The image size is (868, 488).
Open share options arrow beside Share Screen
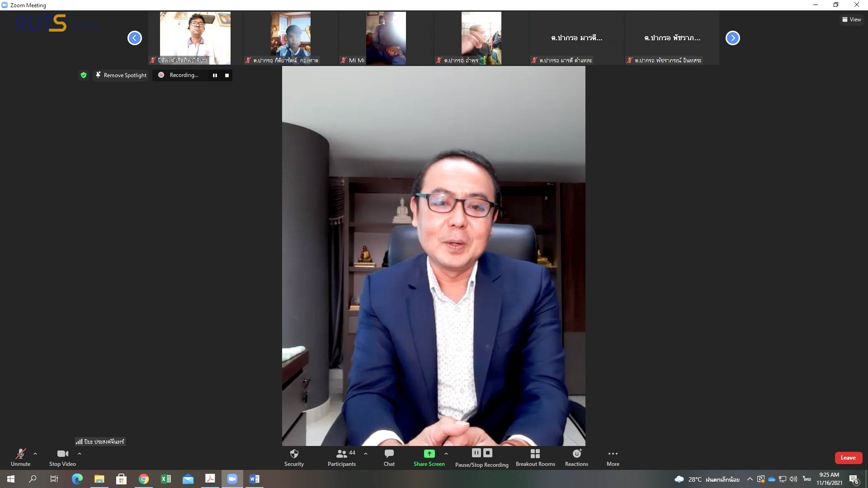click(446, 454)
